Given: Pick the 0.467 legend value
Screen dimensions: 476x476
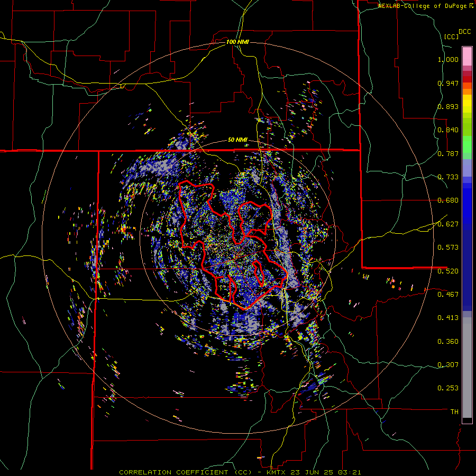Looking at the screenshot, I should tap(448, 294).
